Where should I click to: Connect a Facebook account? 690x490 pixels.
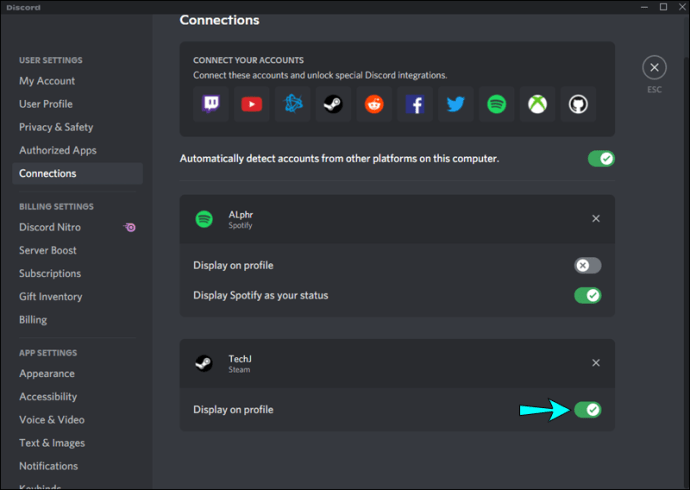(x=415, y=103)
